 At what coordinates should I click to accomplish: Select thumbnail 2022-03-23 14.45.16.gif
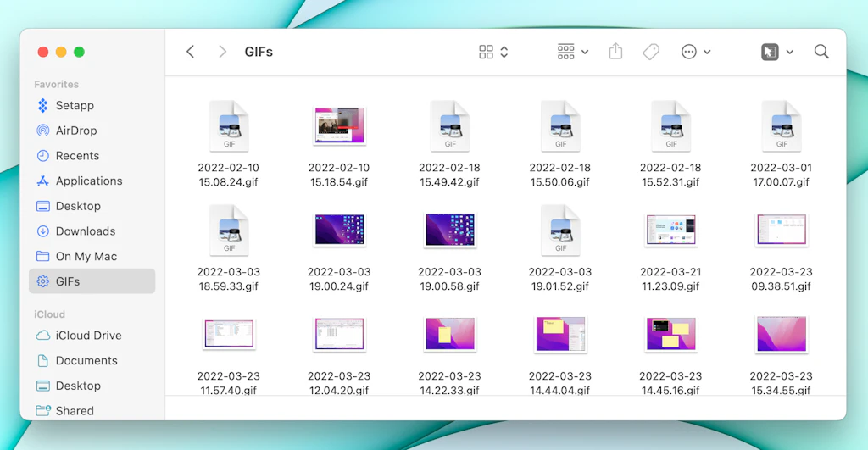pos(670,334)
